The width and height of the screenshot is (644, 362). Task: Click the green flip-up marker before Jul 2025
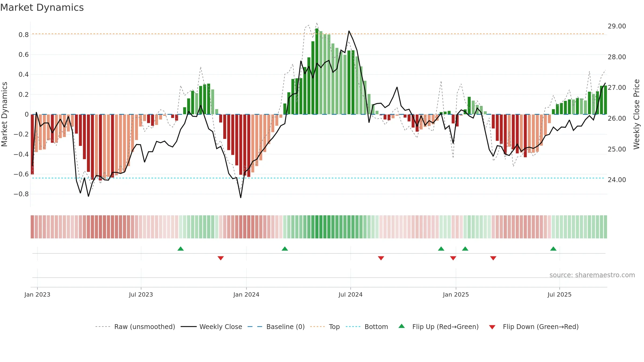(553, 249)
